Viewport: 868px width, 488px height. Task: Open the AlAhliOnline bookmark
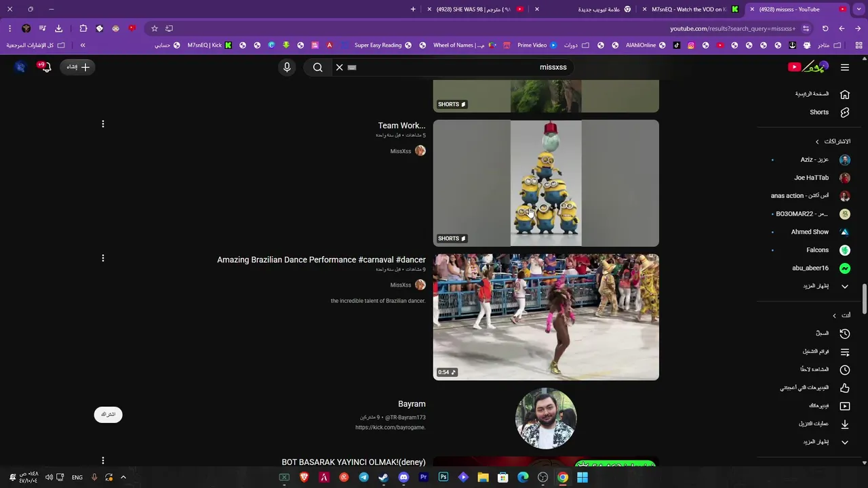click(644, 45)
